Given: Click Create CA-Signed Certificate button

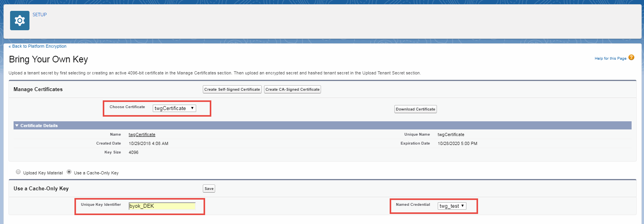Looking at the screenshot, I should tap(292, 90).
